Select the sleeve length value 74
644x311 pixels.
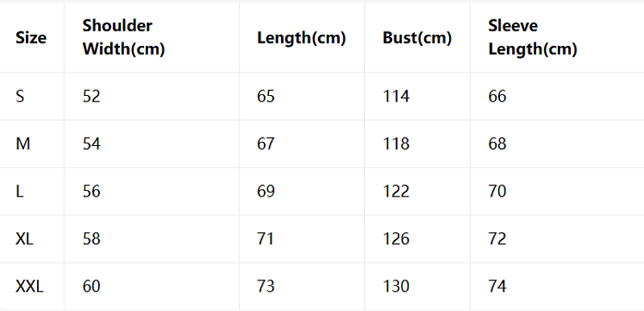coord(497,286)
